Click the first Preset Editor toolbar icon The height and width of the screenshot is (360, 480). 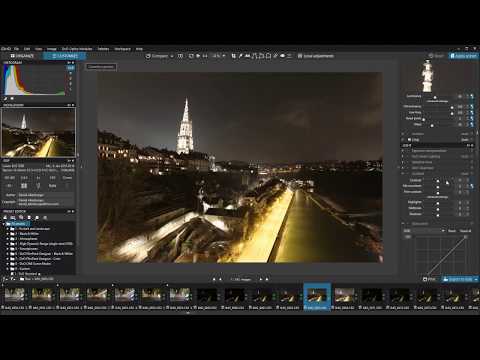click(x=5, y=218)
